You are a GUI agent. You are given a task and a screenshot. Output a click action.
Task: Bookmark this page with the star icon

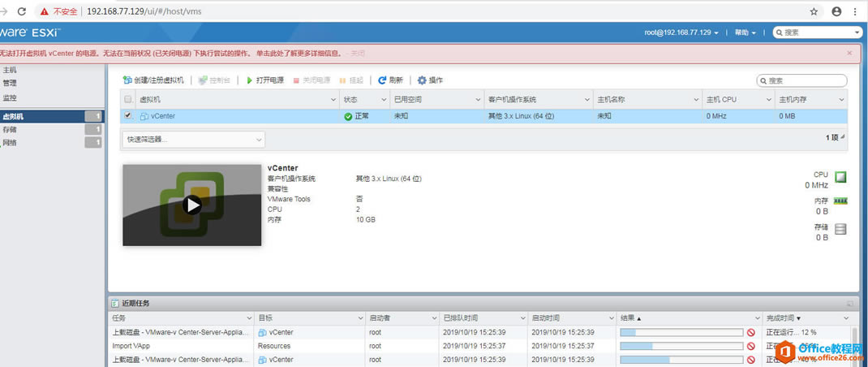813,11
